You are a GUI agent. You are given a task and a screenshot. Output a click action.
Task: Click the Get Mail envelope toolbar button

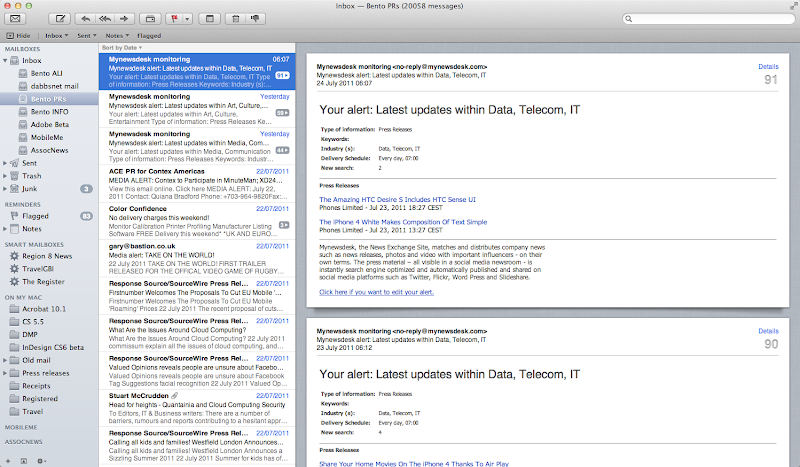point(15,19)
